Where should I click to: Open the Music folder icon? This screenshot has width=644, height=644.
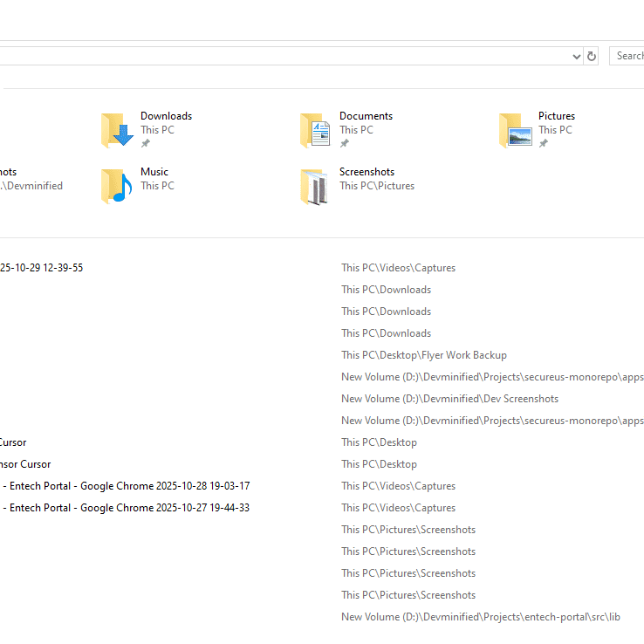pos(117,186)
